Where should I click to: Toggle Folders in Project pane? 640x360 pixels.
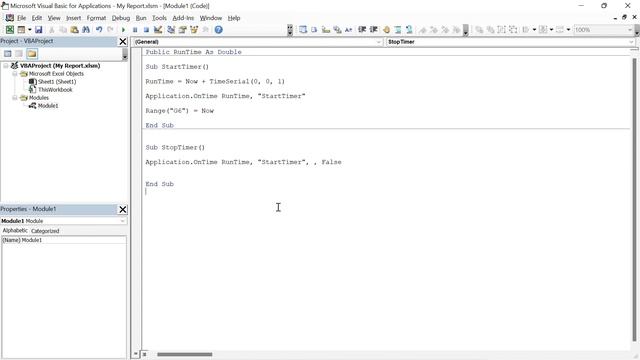[x=32, y=53]
